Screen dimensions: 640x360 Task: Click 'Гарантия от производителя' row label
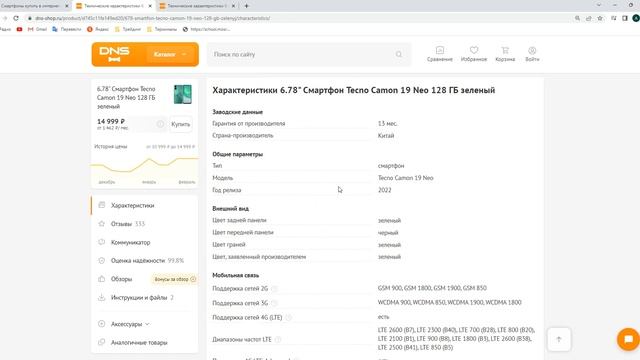click(x=249, y=123)
